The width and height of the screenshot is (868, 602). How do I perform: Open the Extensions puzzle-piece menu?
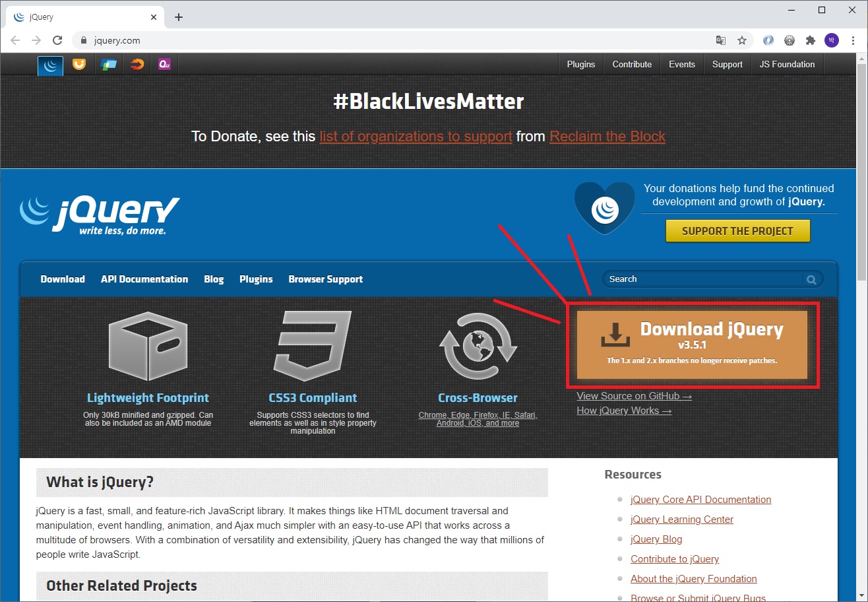(x=811, y=40)
